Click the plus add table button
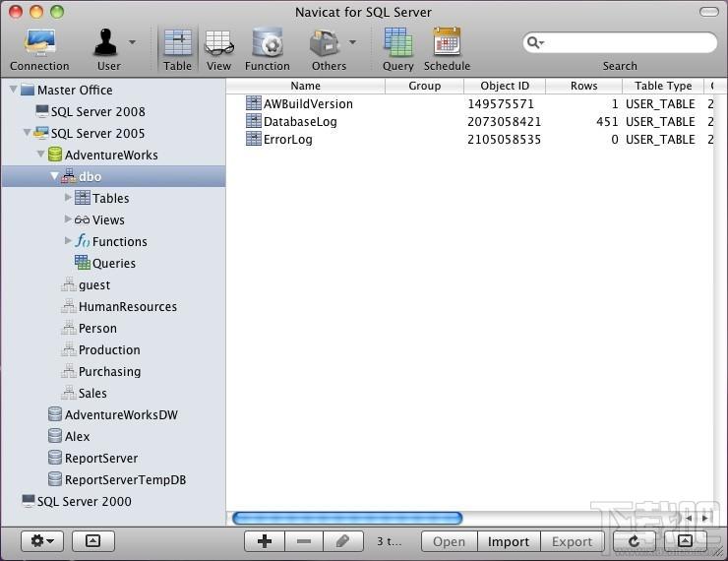 click(x=265, y=541)
